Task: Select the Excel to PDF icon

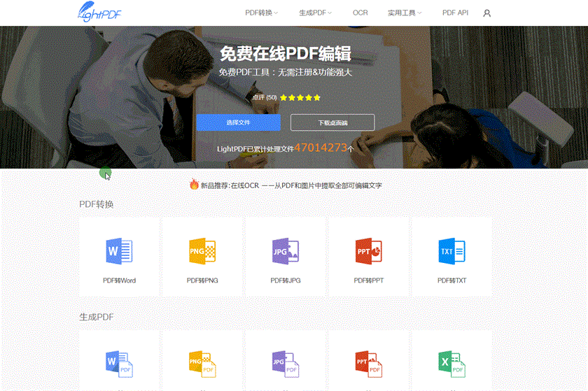Action: coord(451,364)
